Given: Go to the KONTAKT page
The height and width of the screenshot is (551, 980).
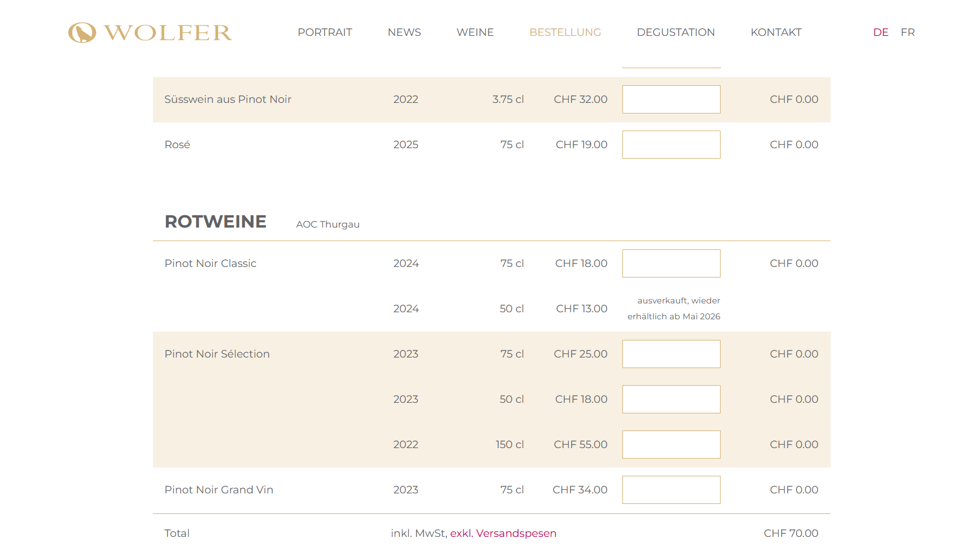Looking at the screenshot, I should pos(776,32).
